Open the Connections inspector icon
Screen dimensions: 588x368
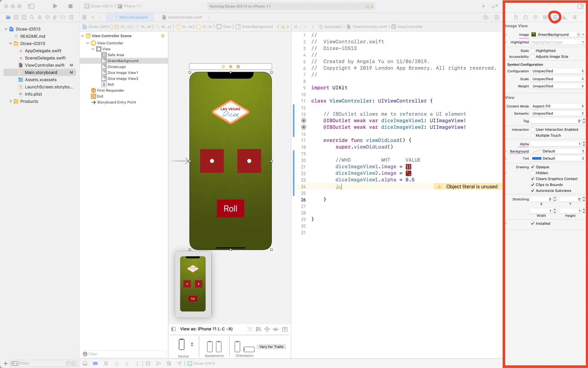575,17
